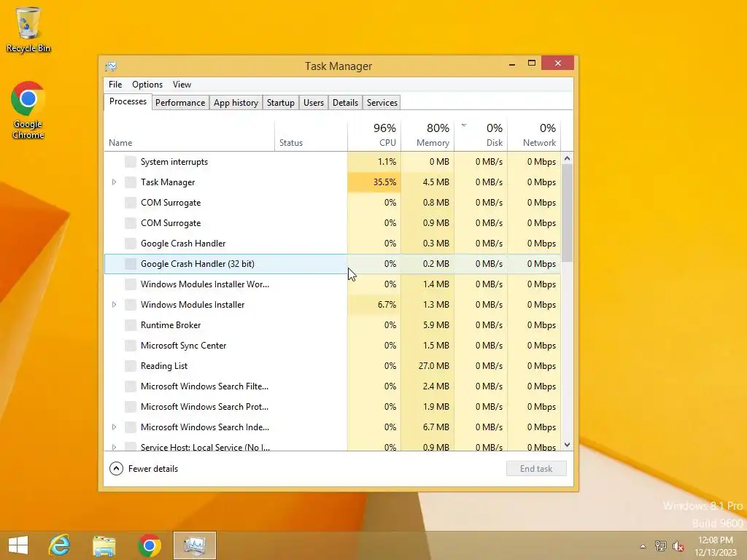Click the Task Manager taskbar button

(x=194, y=545)
